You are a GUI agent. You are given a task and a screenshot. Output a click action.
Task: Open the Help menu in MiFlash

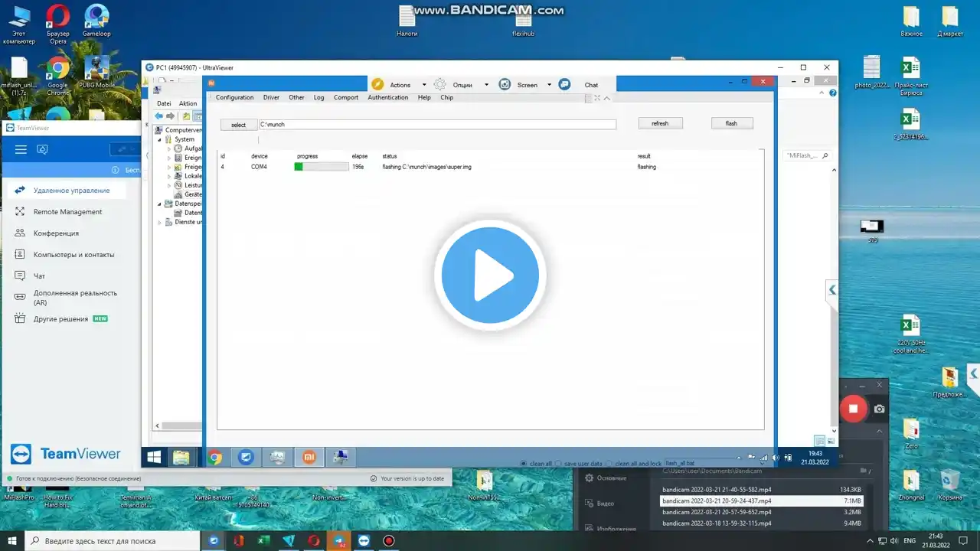coord(424,97)
